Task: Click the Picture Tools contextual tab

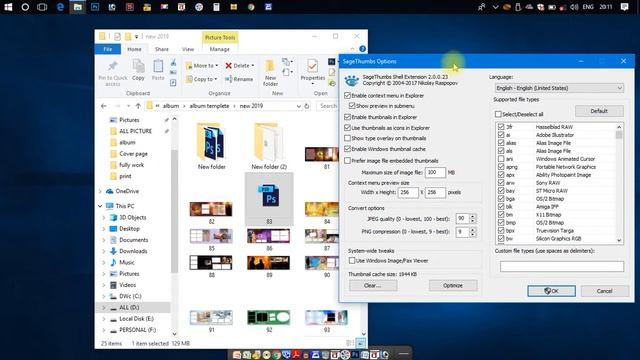Action: click(220, 38)
